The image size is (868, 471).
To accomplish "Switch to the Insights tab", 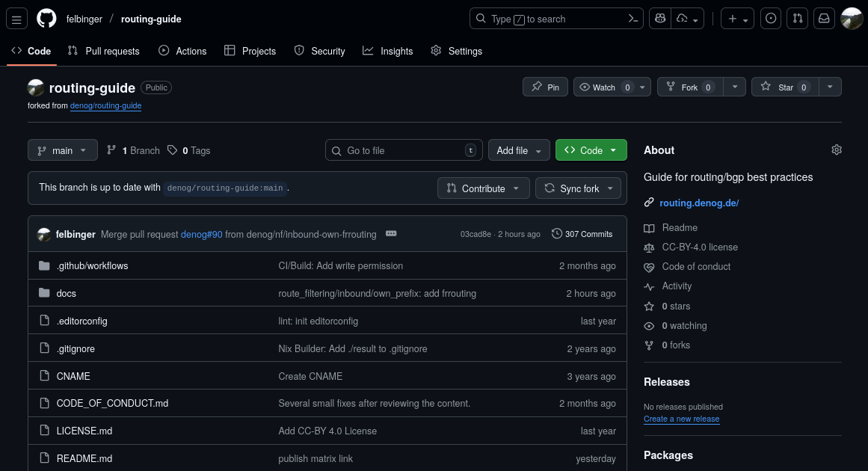I will point(388,51).
